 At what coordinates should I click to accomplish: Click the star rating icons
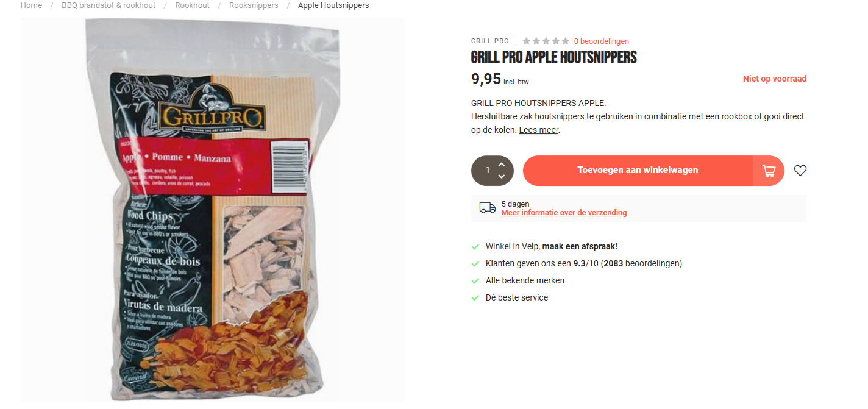pyautogui.click(x=546, y=41)
